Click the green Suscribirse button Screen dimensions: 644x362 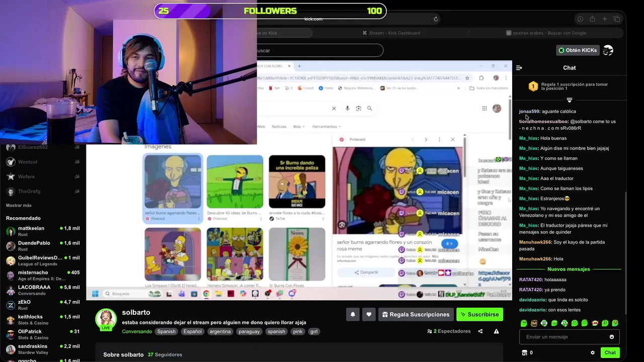479,315
